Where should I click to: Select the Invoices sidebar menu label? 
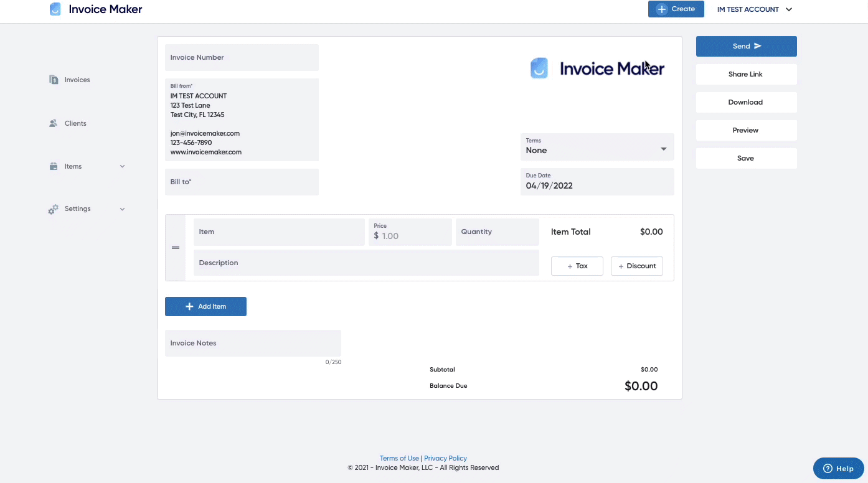point(77,80)
